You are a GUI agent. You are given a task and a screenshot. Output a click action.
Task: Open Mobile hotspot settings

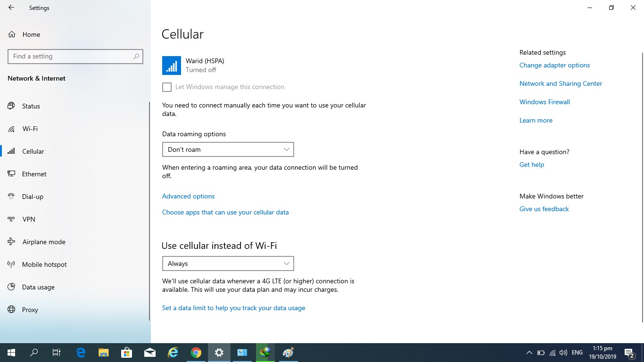point(44,264)
